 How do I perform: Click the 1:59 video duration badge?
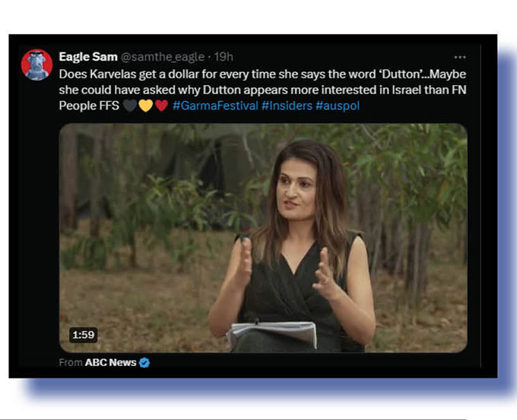point(83,335)
